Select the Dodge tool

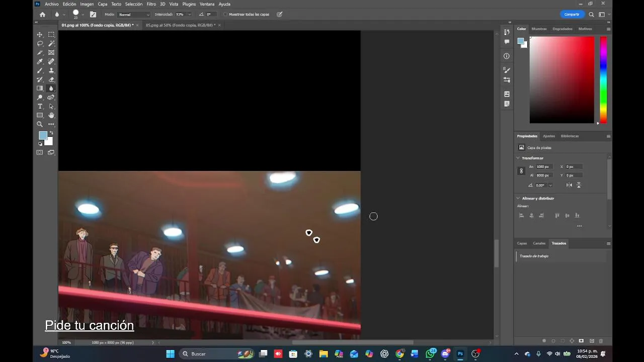pos(40,98)
